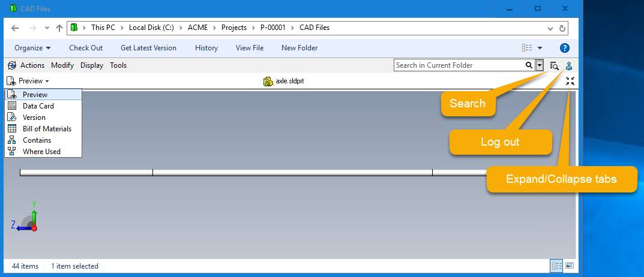
Task: Click the Check Out button
Action: coord(86,48)
